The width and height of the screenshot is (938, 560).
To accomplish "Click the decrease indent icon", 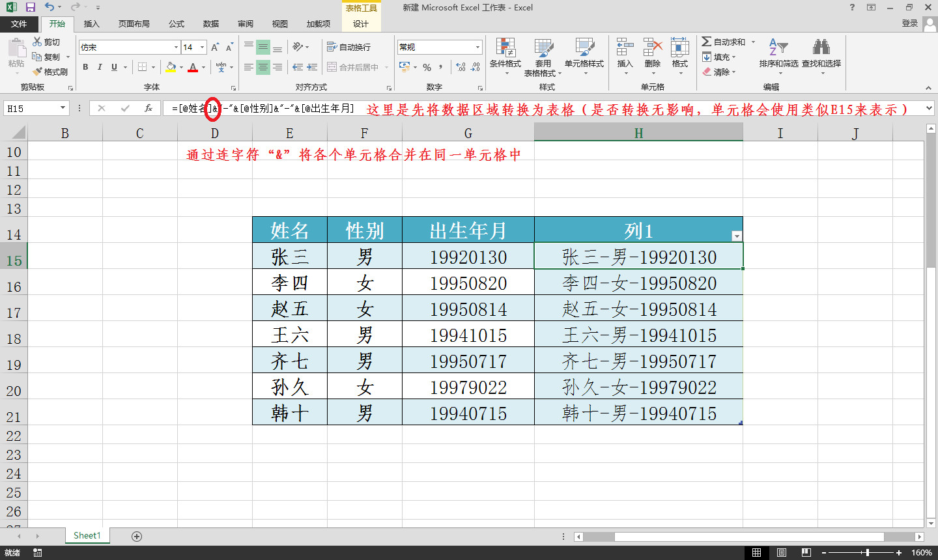I will pyautogui.click(x=298, y=67).
